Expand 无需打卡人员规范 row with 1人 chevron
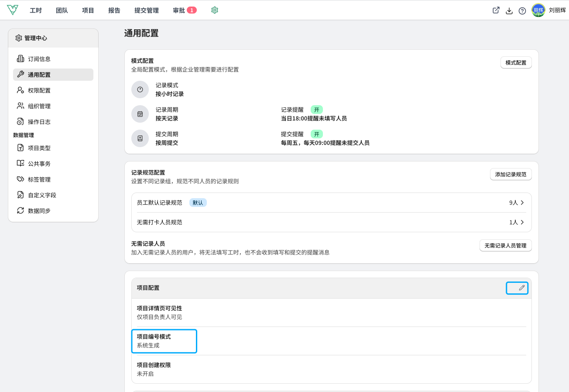 (332, 222)
